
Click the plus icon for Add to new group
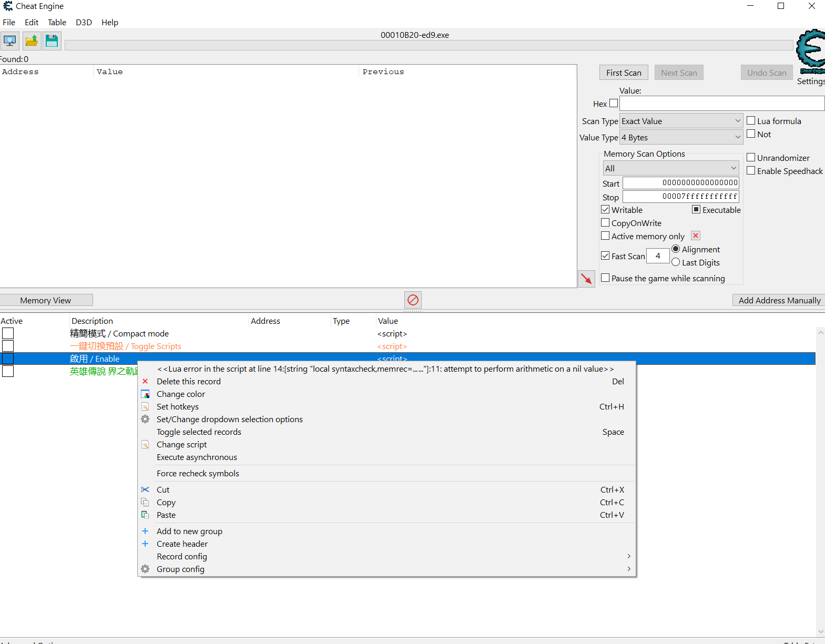145,531
